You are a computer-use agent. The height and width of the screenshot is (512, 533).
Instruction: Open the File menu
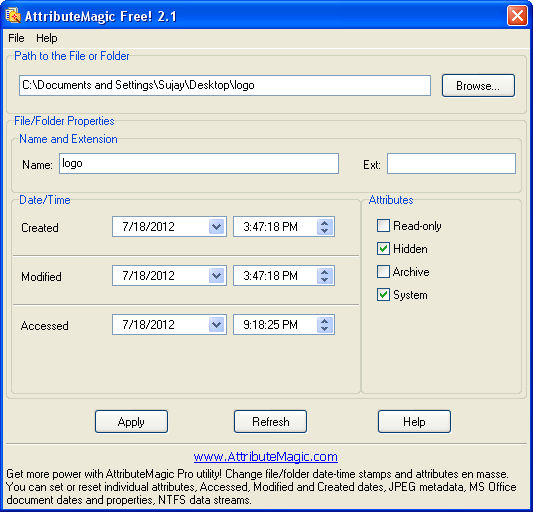tap(16, 38)
